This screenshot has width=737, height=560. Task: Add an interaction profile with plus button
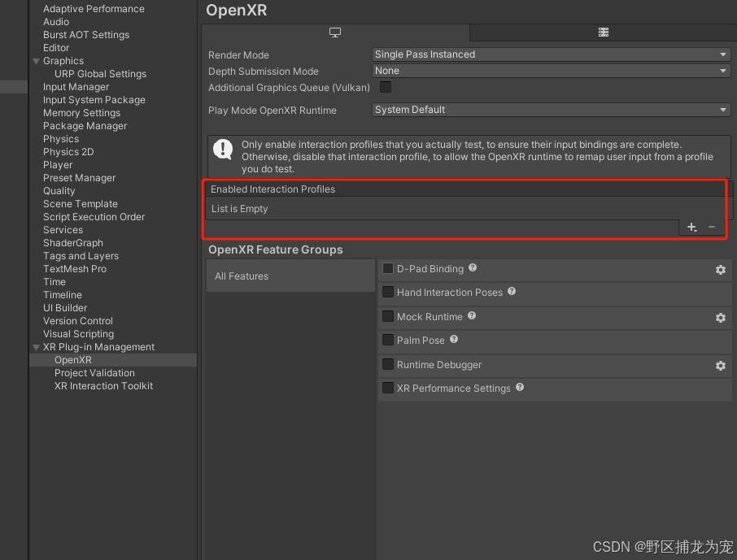tap(692, 228)
